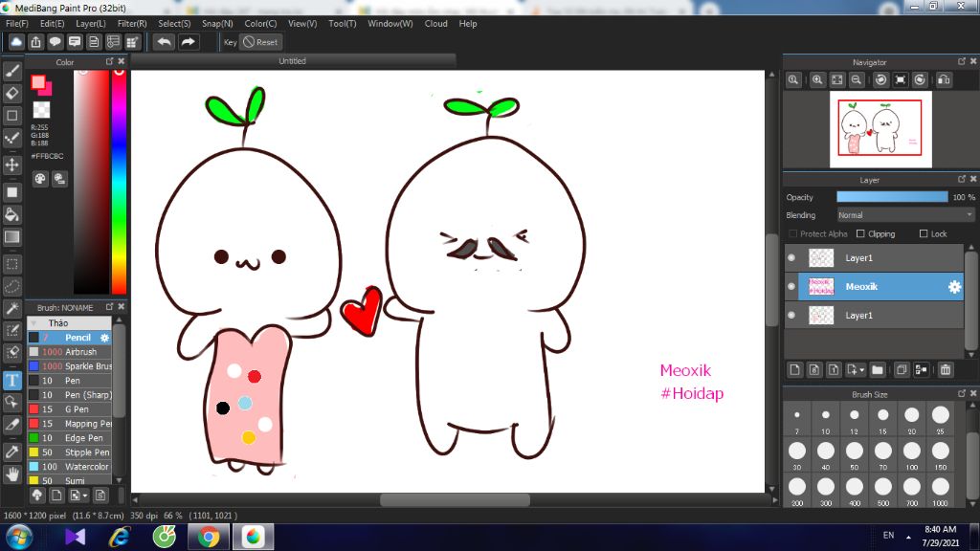The image size is (980, 551).
Task: Click the Redo arrow in toolbar
Action: [x=189, y=42]
